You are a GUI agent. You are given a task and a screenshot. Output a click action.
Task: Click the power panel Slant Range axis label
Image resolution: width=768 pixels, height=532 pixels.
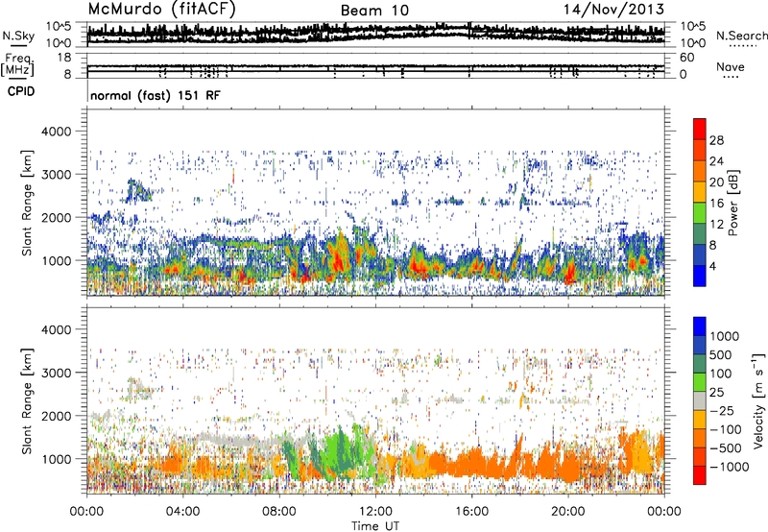27,203
